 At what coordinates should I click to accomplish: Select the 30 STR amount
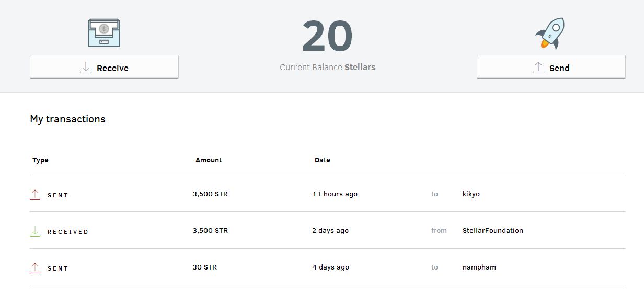(205, 267)
